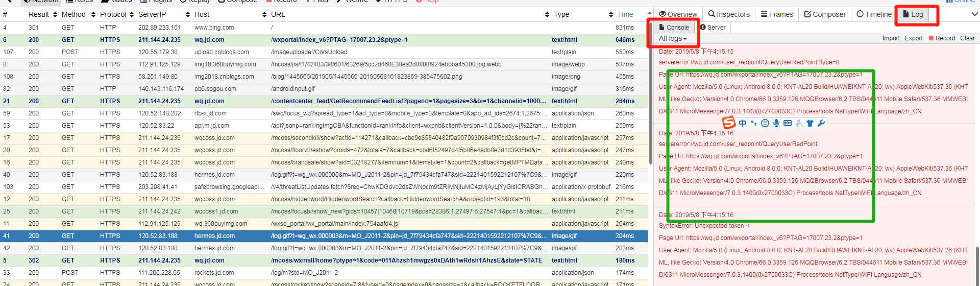This screenshot has width=980, height=286.
Task: Toggle Chinese/English mode in Sogou bar
Action: point(743,123)
